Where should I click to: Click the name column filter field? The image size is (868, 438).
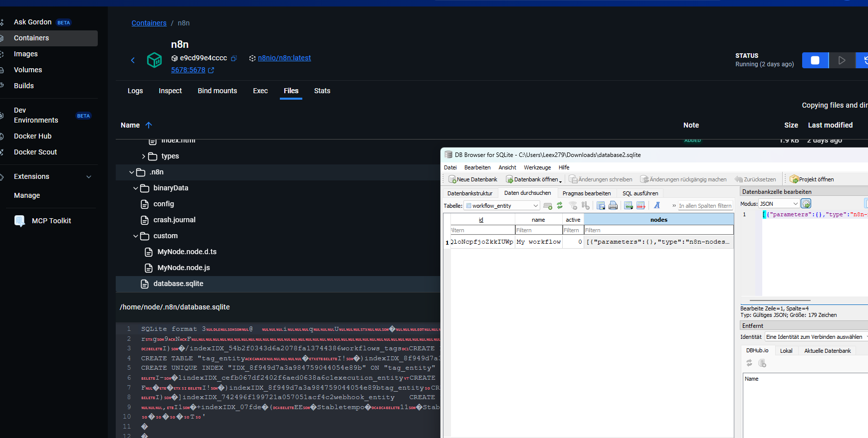click(x=539, y=230)
